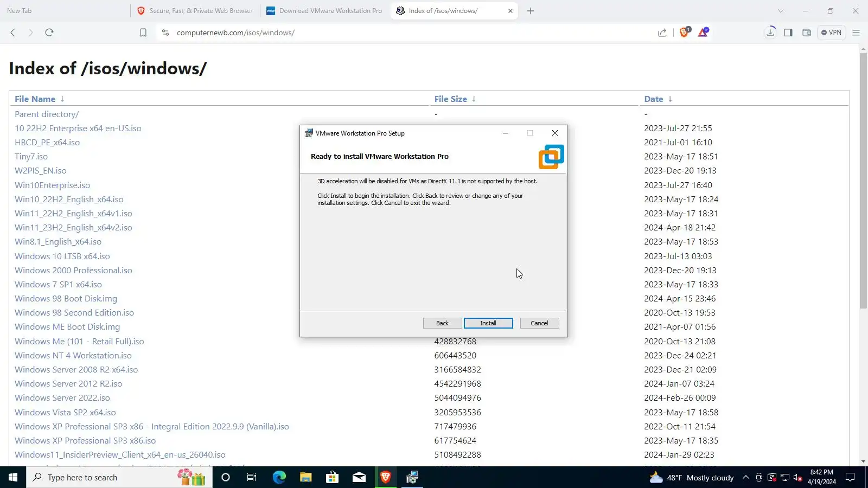Download Windows XP Professional SP3 x86.iso
The image size is (868, 488).
(85, 441)
